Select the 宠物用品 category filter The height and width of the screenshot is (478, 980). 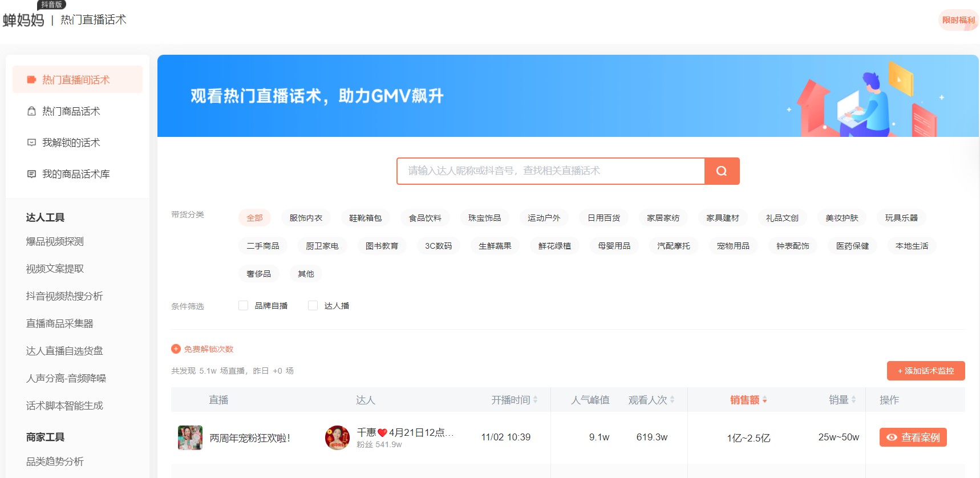[x=733, y=246]
